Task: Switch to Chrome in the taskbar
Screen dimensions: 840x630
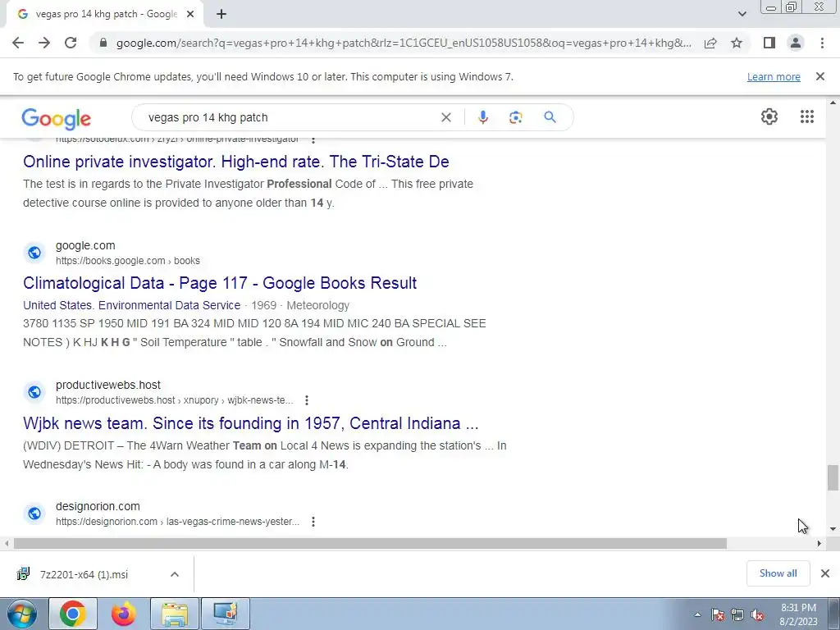Action: pos(73,614)
